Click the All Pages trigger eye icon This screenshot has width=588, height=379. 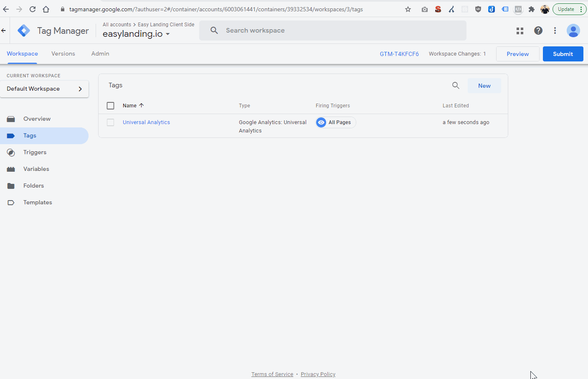pos(321,122)
